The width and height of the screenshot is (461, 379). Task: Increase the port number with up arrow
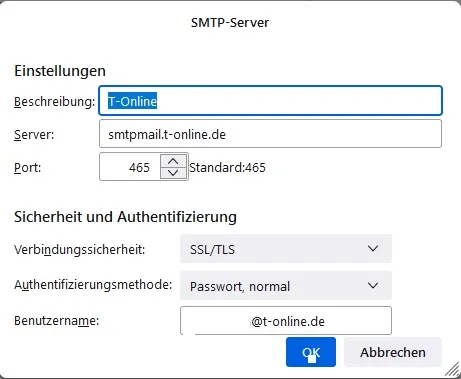(173, 161)
